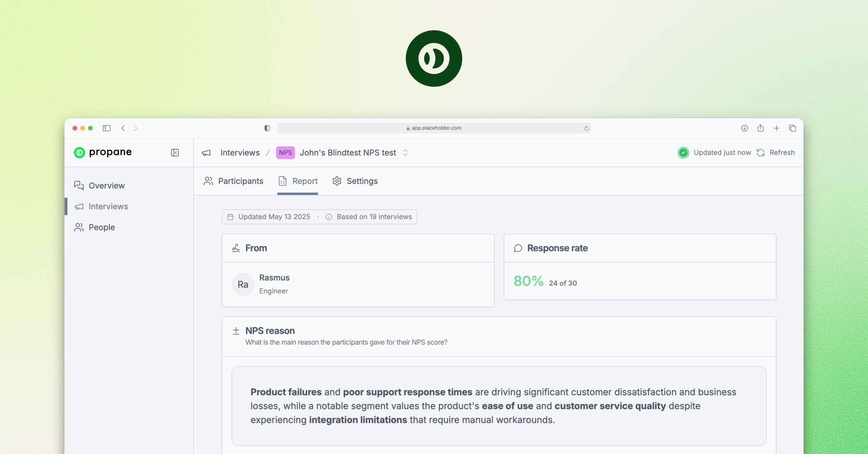Click the app.placeholder.com address field

point(433,128)
